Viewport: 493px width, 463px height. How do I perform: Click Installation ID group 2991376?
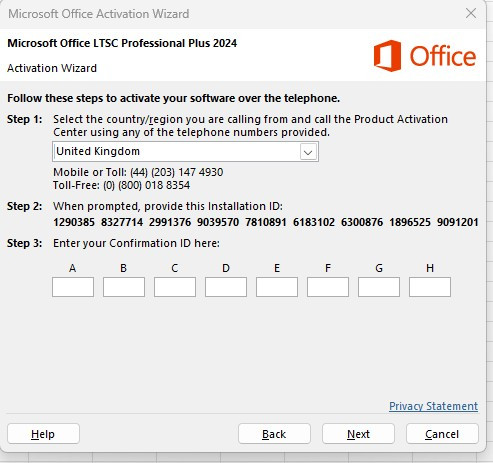coord(170,222)
